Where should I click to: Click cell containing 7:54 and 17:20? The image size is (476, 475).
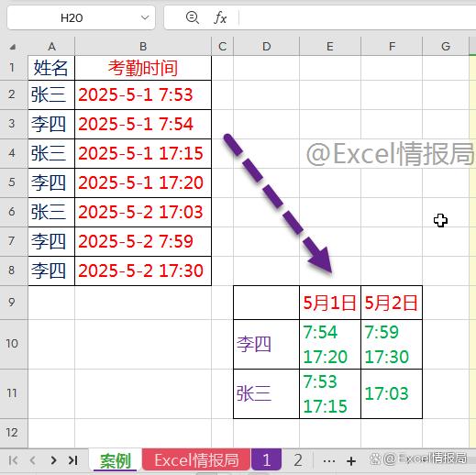click(330, 345)
